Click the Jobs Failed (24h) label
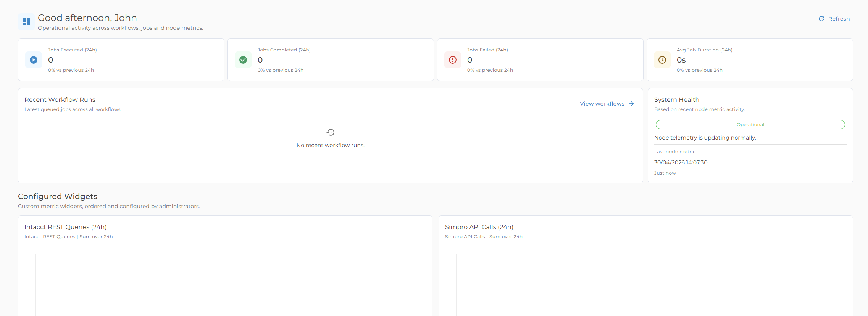Screen dimensions: 868x316 tap(487, 50)
